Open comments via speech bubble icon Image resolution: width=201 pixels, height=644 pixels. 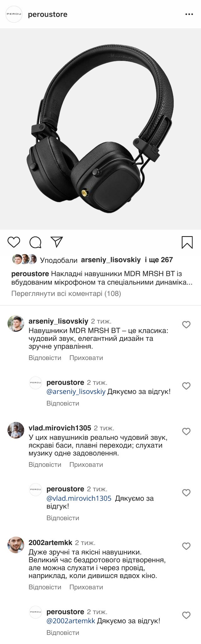(x=35, y=242)
